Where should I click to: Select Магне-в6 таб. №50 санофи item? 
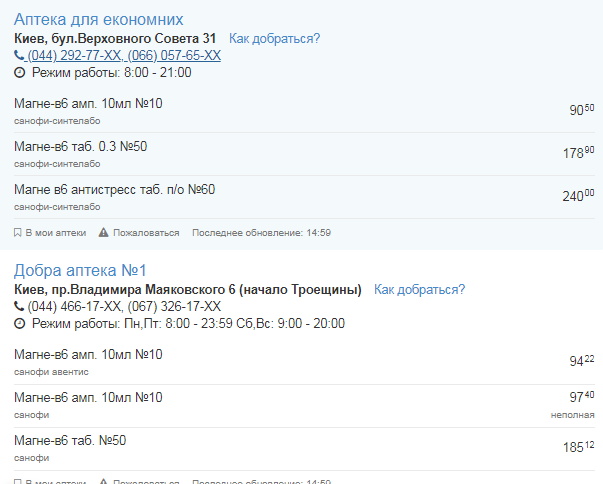pos(70,441)
